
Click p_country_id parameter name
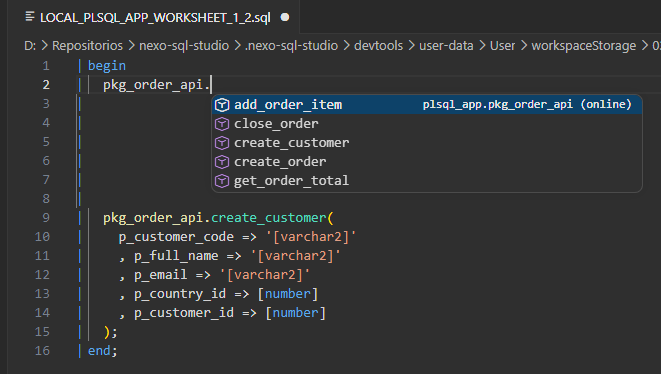tap(180, 294)
